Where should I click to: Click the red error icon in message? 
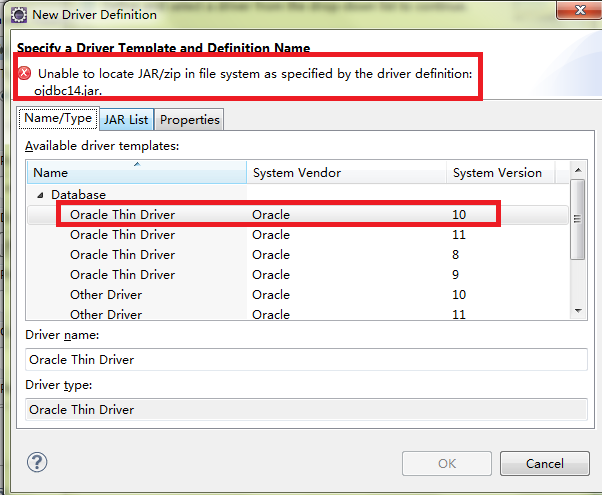pos(25,73)
